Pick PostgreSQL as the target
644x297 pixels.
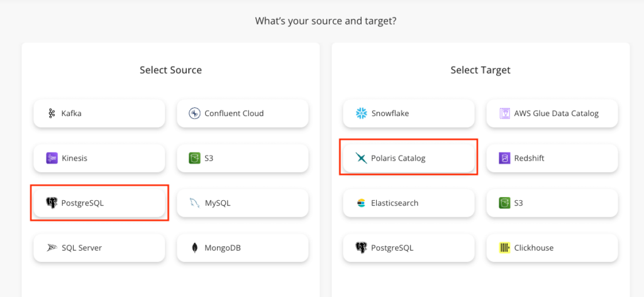(409, 248)
